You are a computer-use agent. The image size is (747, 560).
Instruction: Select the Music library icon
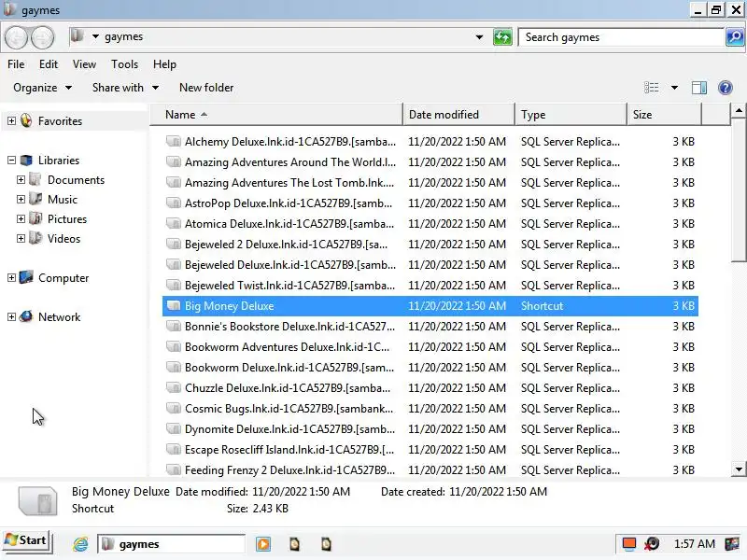coord(35,200)
